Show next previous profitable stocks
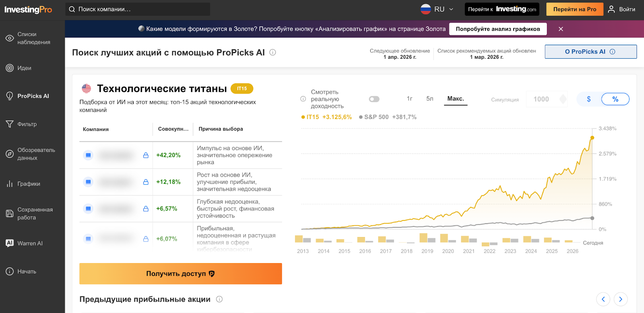644x313 pixels. tap(621, 299)
